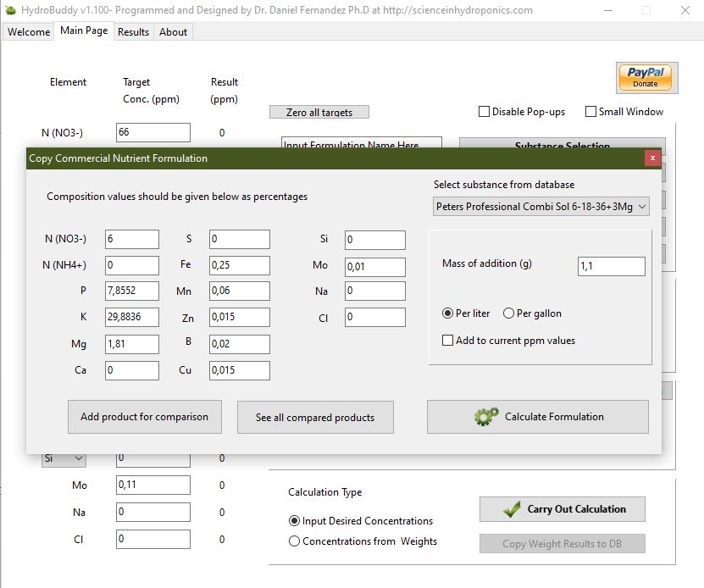704x588 pixels.
Task: Select the Per liter radio option
Action: pyautogui.click(x=448, y=313)
